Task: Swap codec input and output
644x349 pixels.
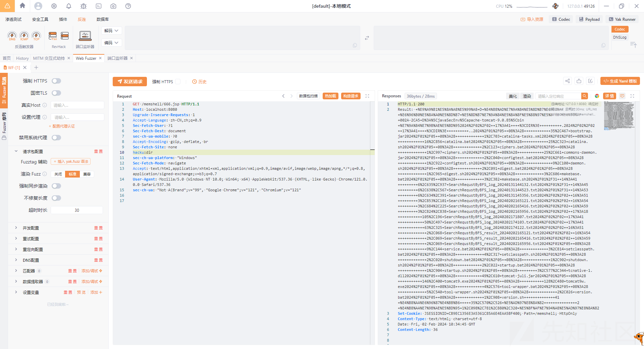Action: (367, 38)
